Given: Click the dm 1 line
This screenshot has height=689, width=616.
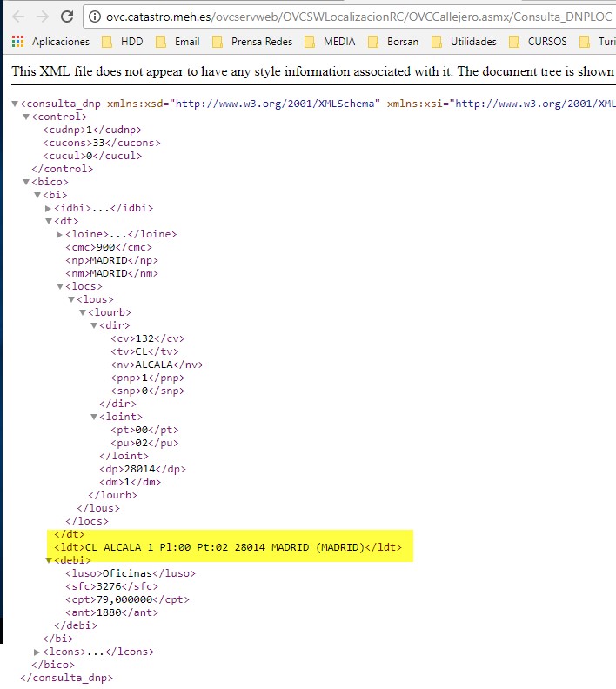Looking at the screenshot, I should tap(130, 482).
